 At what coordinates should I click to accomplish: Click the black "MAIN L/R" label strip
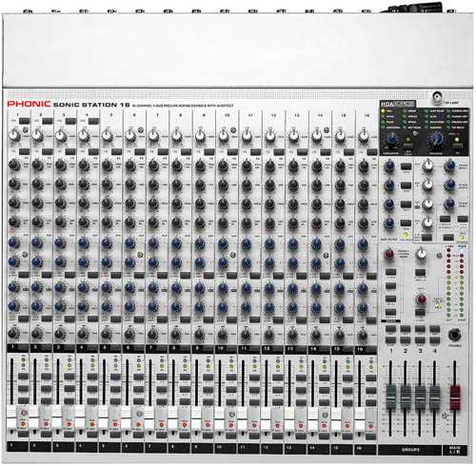coord(455,450)
